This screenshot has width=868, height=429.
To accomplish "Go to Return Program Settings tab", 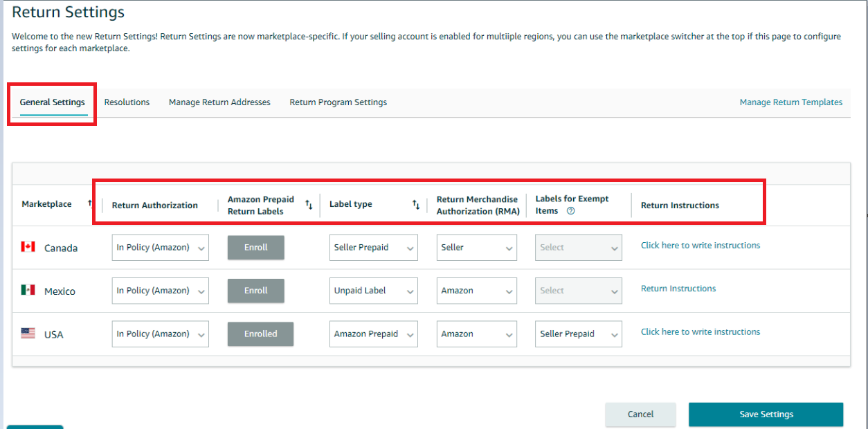I will point(338,102).
